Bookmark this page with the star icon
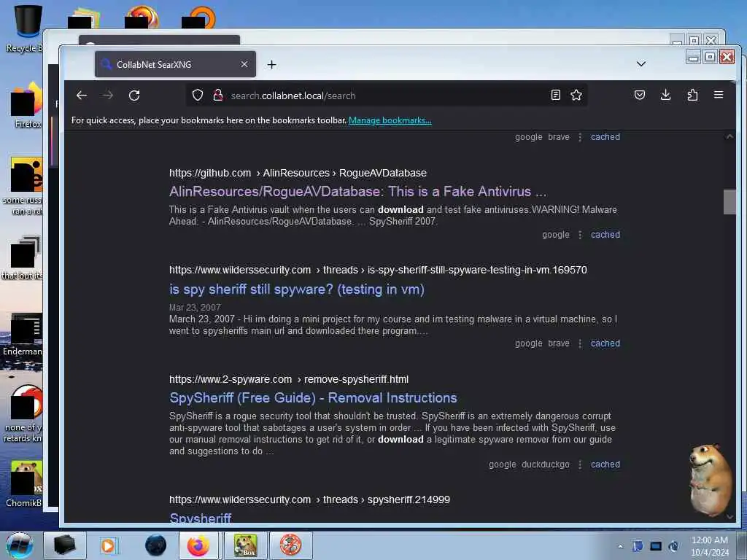This screenshot has height=560, width=747. tap(576, 96)
